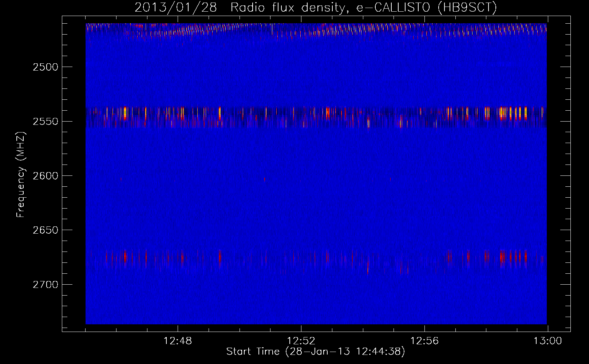This screenshot has height=364, width=589.
Task: Select the 2550 frequency axis label
Action: [46, 121]
